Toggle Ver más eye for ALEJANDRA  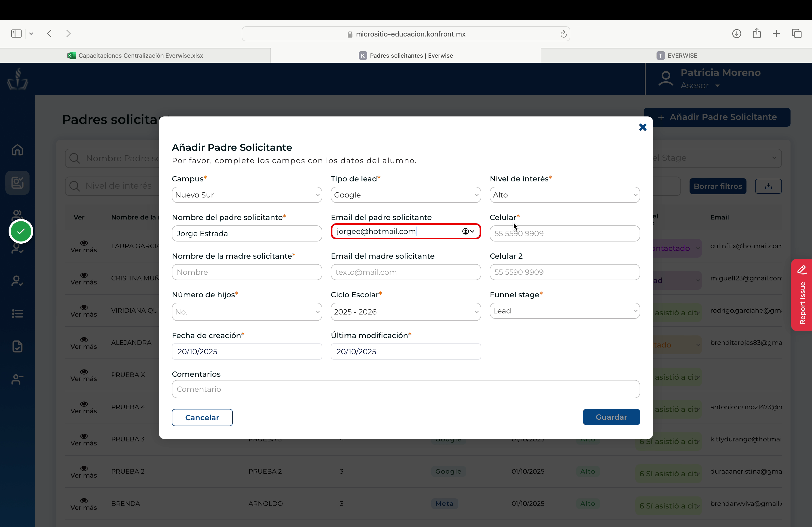84,339
